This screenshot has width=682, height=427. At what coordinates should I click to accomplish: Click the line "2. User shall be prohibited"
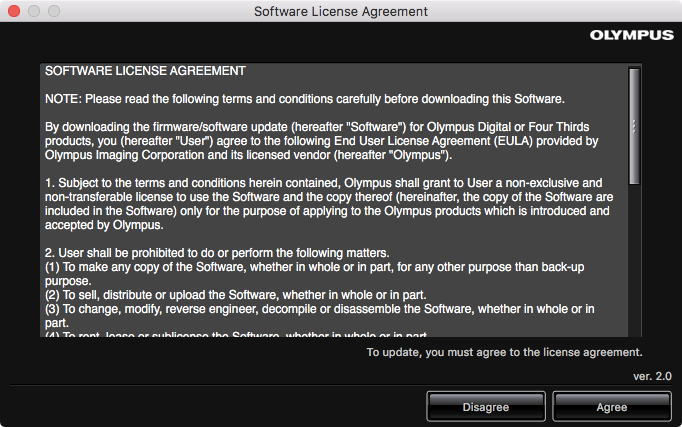(217, 253)
